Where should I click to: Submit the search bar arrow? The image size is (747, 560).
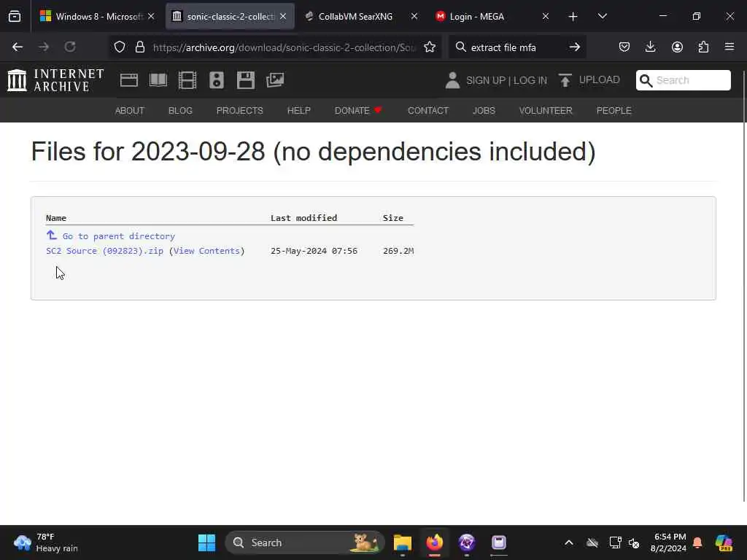(575, 47)
